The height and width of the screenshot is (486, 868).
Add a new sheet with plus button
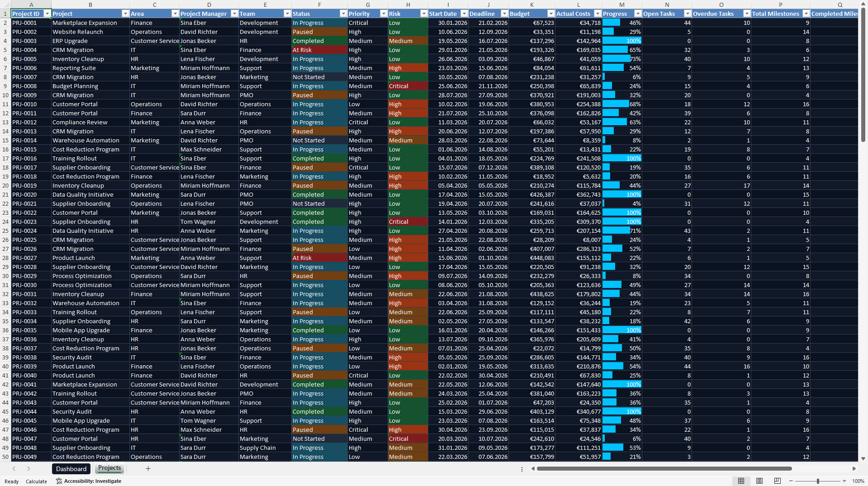[148, 469]
